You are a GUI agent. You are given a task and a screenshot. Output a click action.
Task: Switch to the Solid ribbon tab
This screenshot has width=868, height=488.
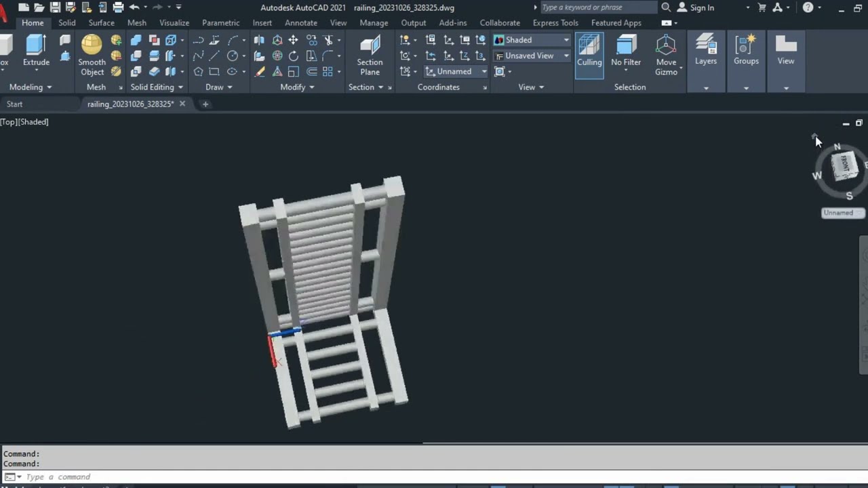(67, 22)
